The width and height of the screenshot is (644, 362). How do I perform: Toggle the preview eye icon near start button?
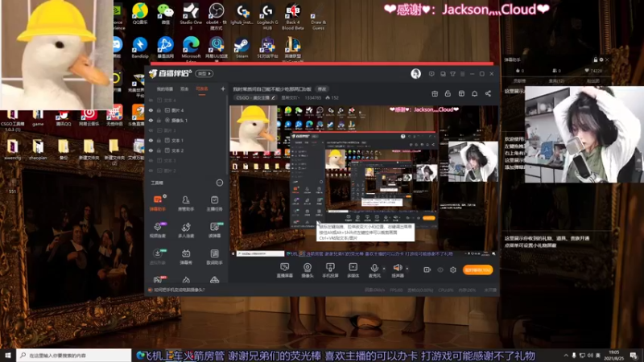(440, 269)
